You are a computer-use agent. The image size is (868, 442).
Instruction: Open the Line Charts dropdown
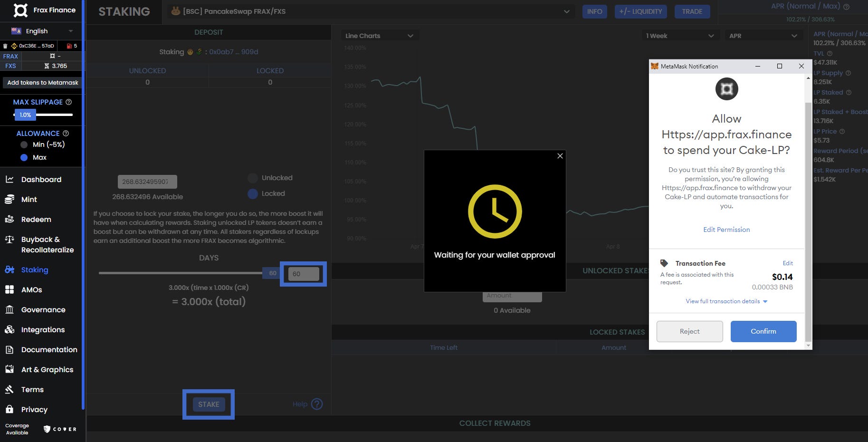click(379, 36)
